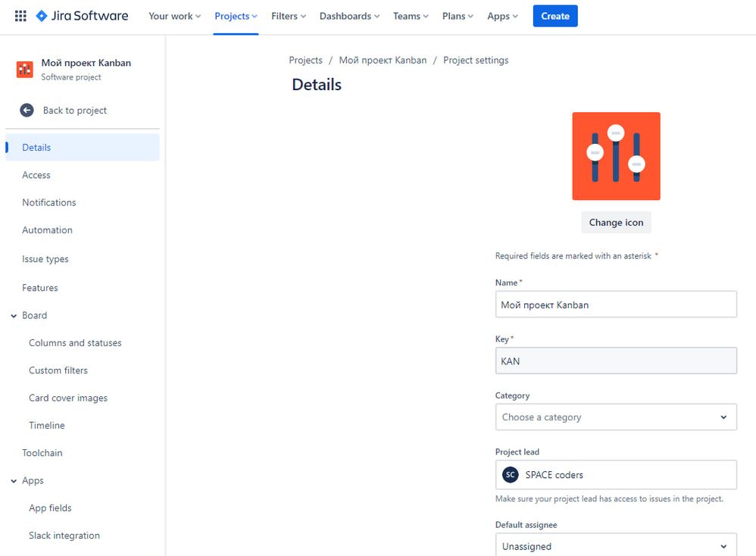Open Card cover images
Screen dimensions: 756x556
[x=68, y=398]
